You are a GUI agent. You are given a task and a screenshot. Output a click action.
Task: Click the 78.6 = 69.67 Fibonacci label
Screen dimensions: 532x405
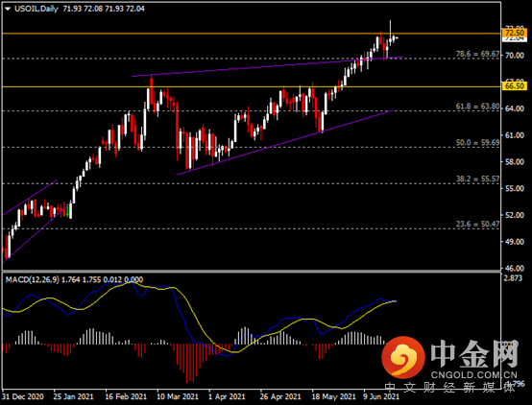(x=477, y=54)
